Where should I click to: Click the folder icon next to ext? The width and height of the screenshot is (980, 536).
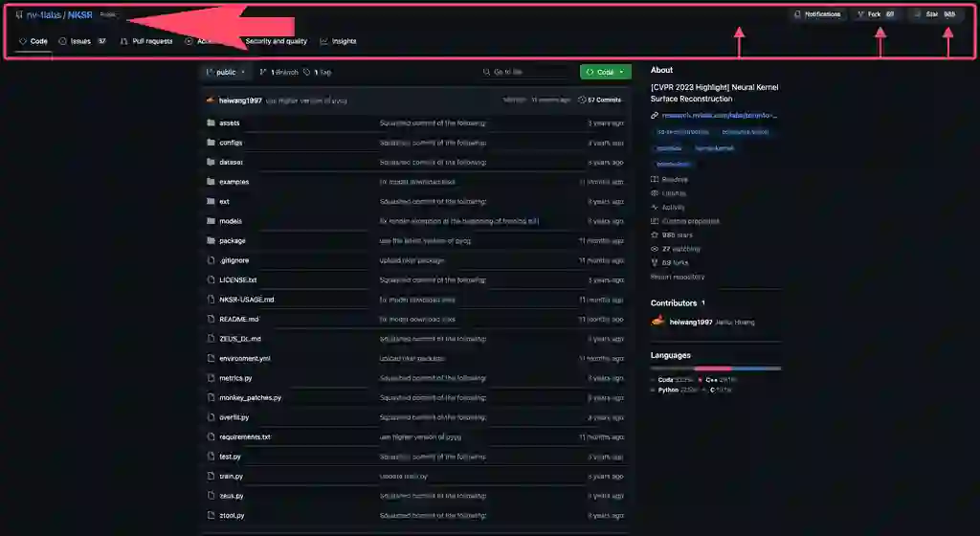tap(211, 201)
